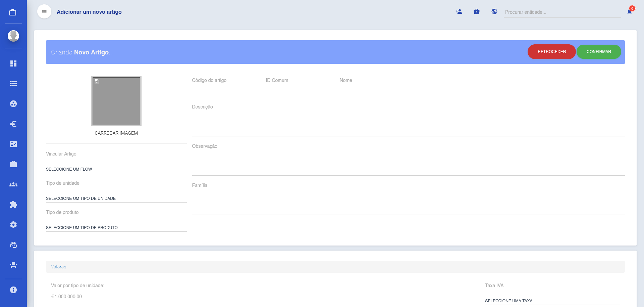Open the Tipo de unidade dropdown
Image resolution: width=644 pixels, height=307 pixels.
[x=116, y=198]
